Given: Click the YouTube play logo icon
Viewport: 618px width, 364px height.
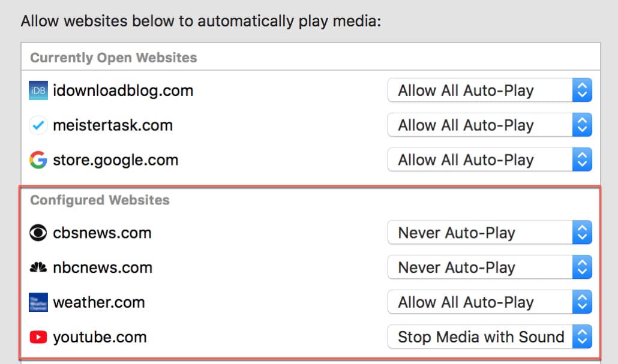Looking at the screenshot, I should pyautogui.click(x=38, y=337).
